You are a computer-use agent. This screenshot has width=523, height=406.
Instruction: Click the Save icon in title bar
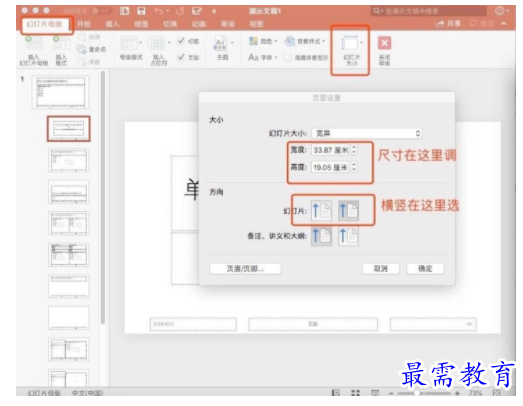(141, 11)
